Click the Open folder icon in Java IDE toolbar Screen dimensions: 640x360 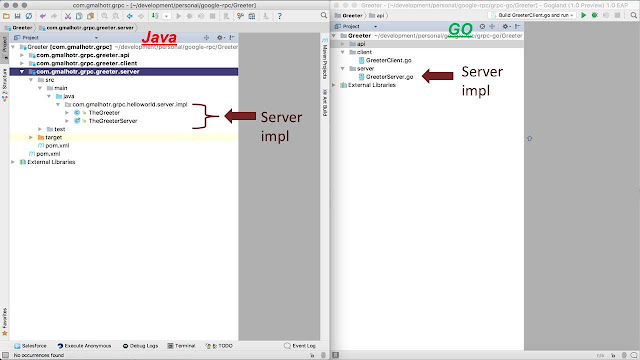[6, 16]
